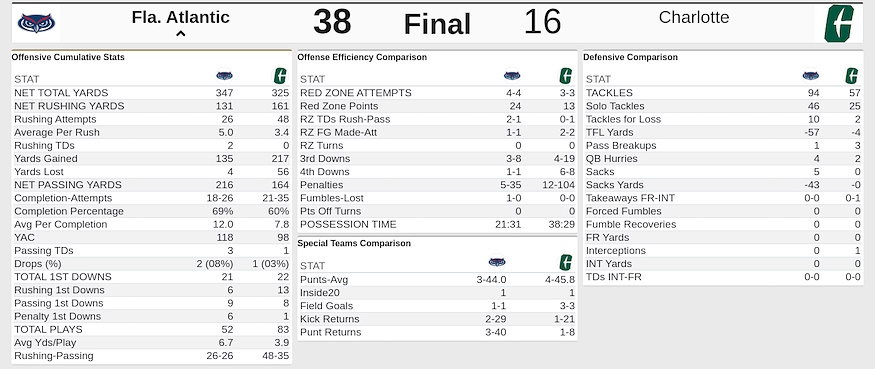Viewport: 875px width, 369px height.
Task: Click Charlotte icon in Special Teams Comparison
Action: [566, 262]
